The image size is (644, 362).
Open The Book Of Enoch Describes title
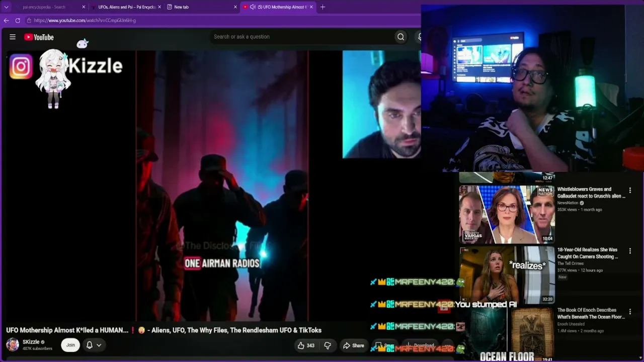pos(591,314)
